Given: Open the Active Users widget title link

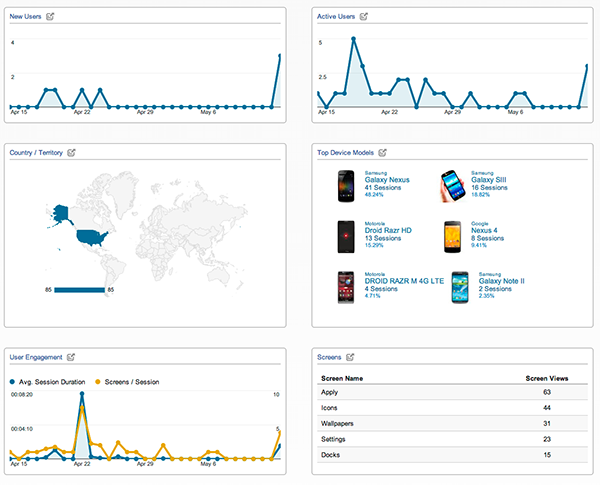Looking at the screenshot, I should tap(336, 16).
